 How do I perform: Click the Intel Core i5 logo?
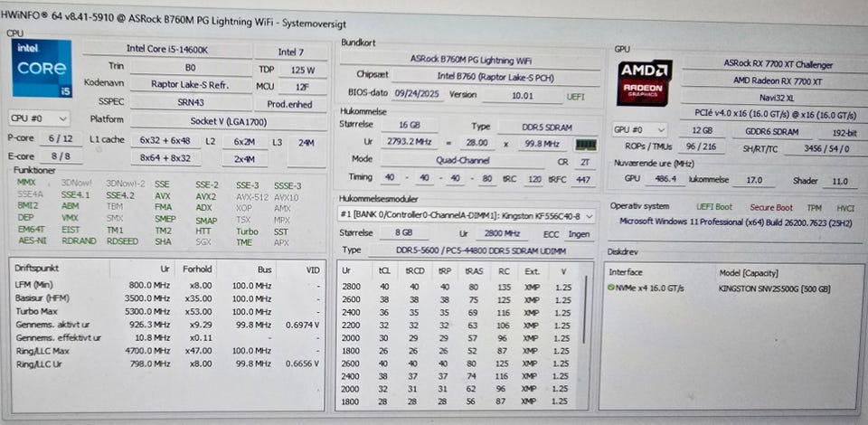42,68
